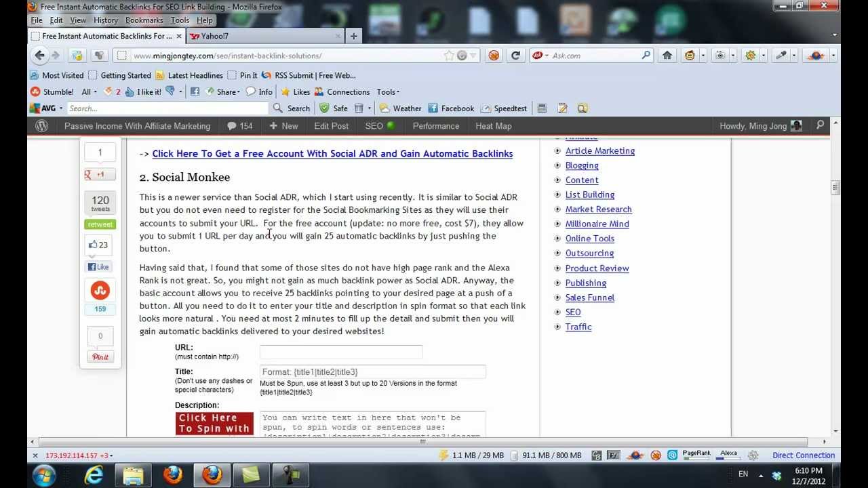
Task: Open Internet Explorer from the taskbar
Action: [94, 475]
